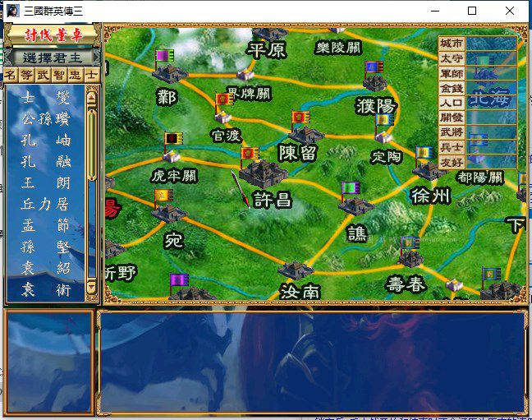Sort ruler list by 士 column
Image resolution: width=532 pixels, height=420 pixels.
tap(92, 75)
